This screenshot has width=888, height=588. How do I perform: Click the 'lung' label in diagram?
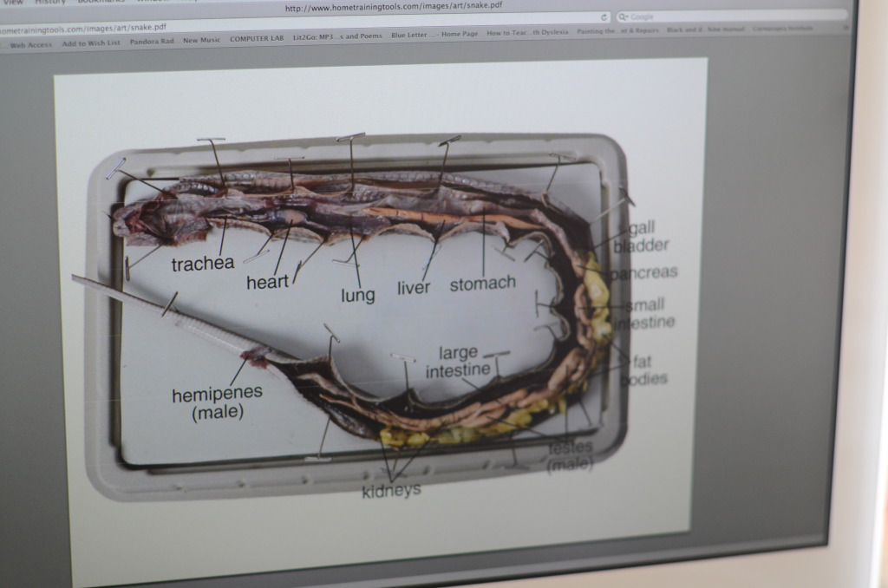tap(358, 295)
